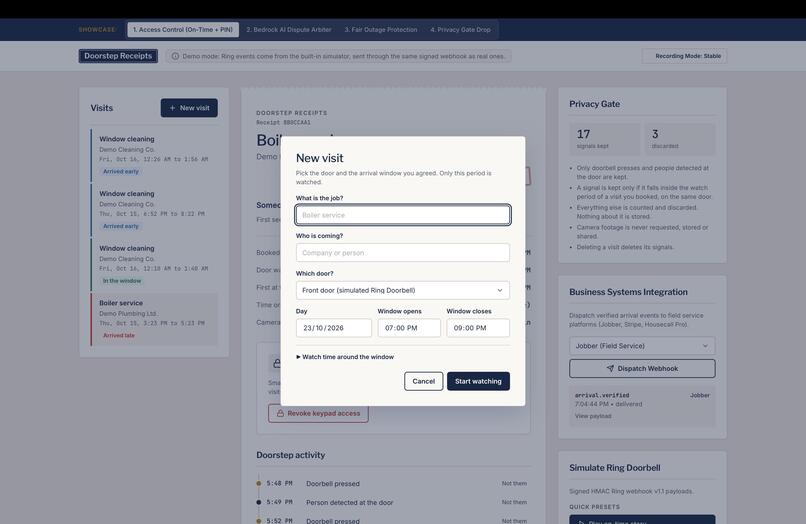Click the Cancel button
The height and width of the screenshot is (524, 806).
click(424, 381)
